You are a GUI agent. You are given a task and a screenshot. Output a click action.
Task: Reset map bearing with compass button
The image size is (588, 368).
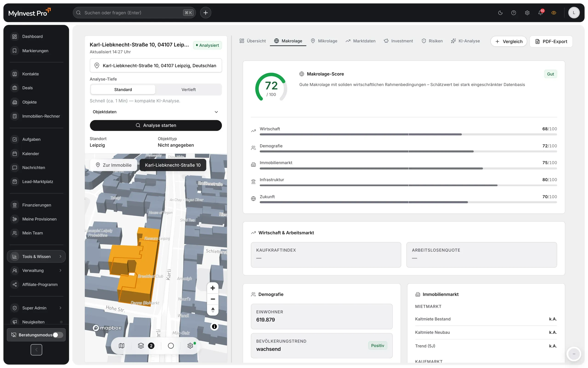pyautogui.click(x=213, y=310)
